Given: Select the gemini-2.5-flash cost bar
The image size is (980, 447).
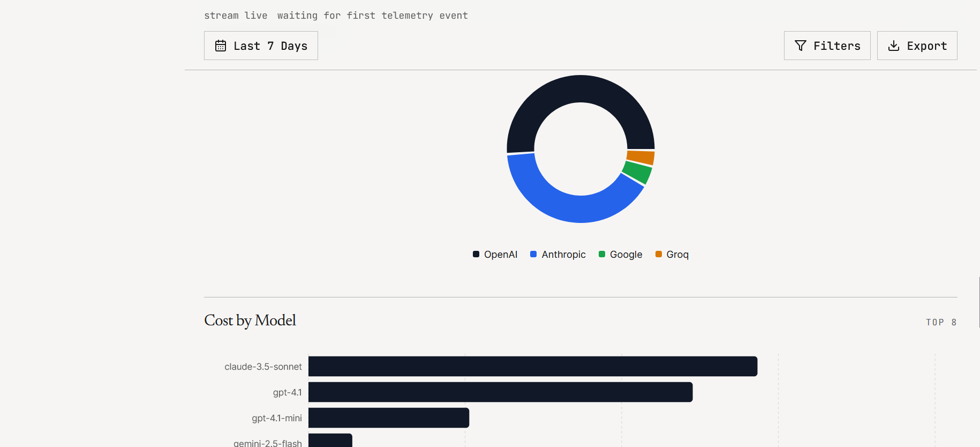Looking at the screenshot, I should [330, 441].
